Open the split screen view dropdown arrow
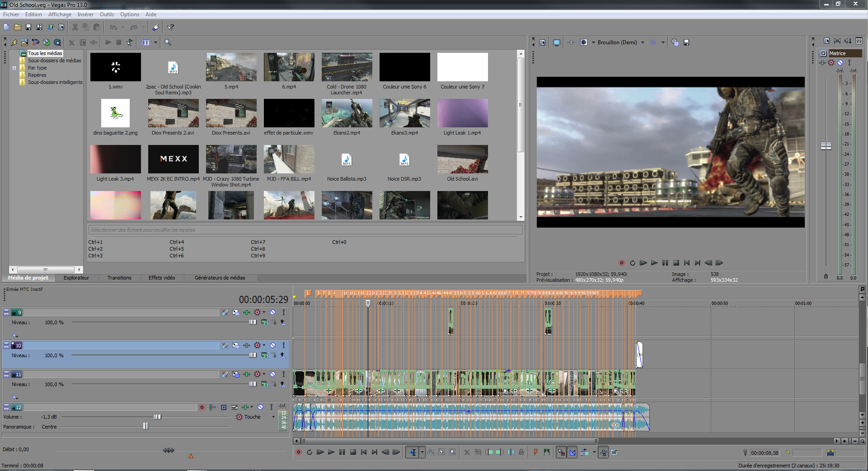 pyautogui.click(x=593, y=42)
